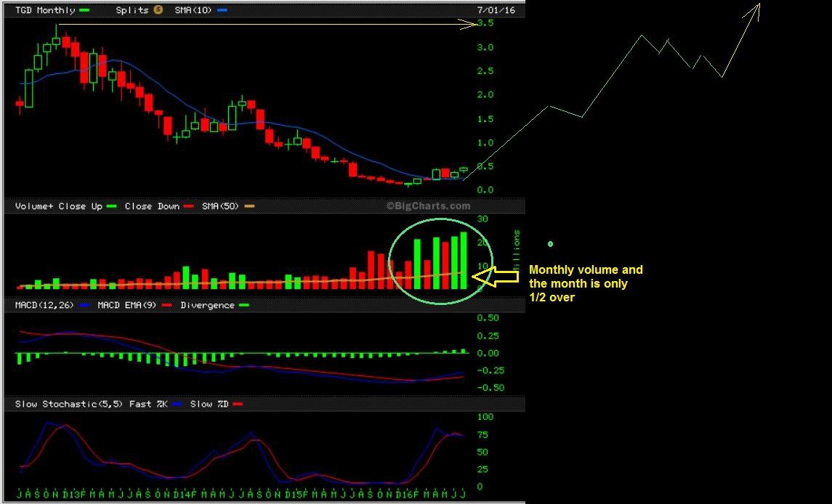Click the red Close Down legend marker
This screenshot has height=504, width=832.
pos(189,206)
